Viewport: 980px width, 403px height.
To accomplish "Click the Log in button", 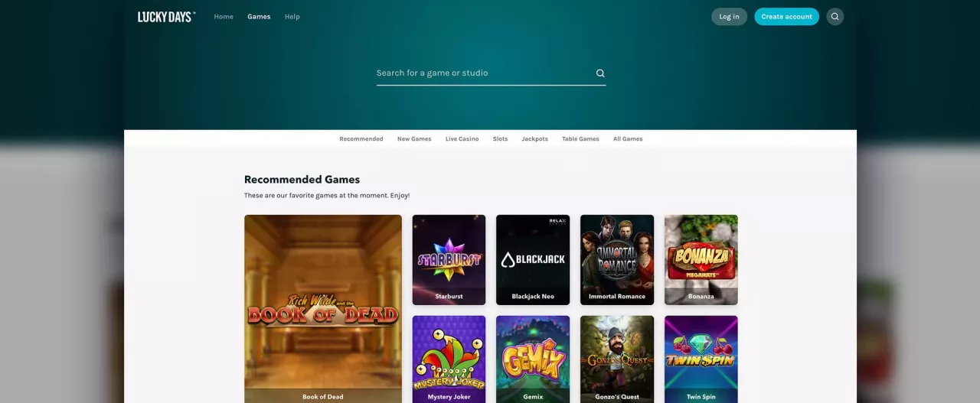I will click(730, 17).
